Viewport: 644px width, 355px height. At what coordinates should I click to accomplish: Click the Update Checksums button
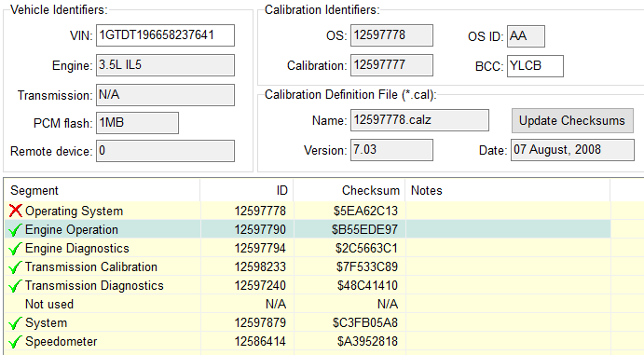pyautogui.click(x=572, y=120)
